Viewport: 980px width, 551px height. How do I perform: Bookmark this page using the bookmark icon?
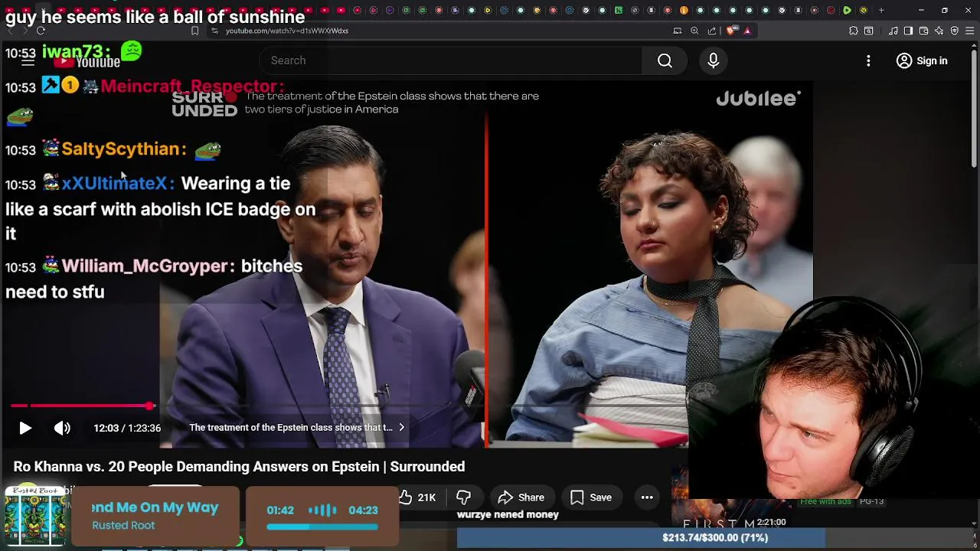(x=194, y=31)
